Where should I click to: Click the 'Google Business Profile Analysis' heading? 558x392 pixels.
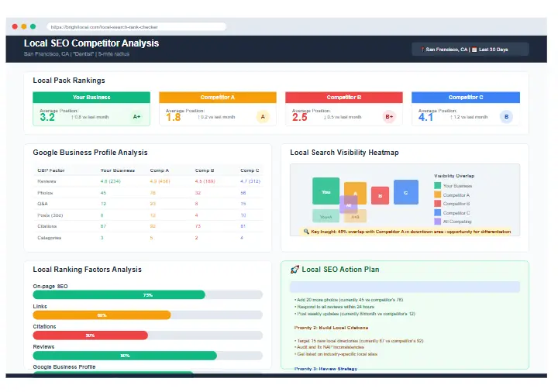point(90,153)
